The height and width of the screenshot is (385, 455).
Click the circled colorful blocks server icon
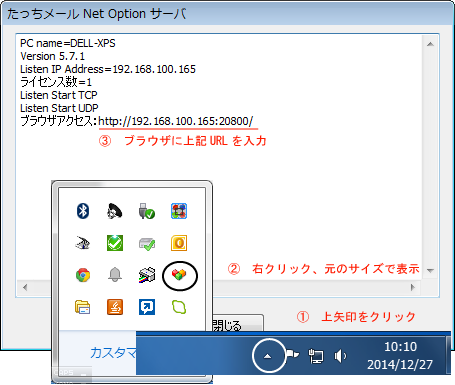(179, 275)
